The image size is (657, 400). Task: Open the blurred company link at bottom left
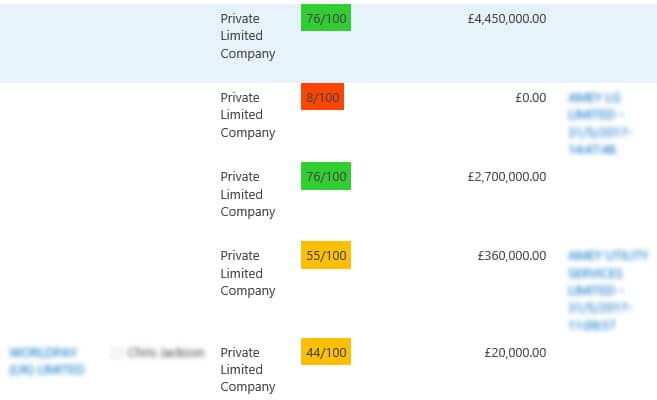coord(46,361)
